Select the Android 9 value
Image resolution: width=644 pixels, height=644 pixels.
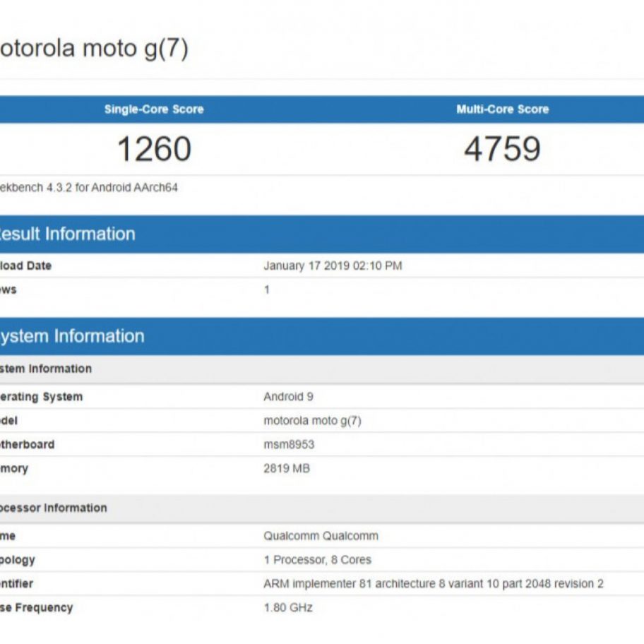click(288, 397)
